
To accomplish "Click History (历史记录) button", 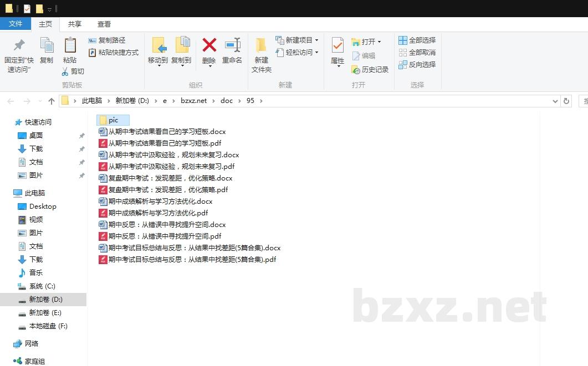I will [370, 70].
